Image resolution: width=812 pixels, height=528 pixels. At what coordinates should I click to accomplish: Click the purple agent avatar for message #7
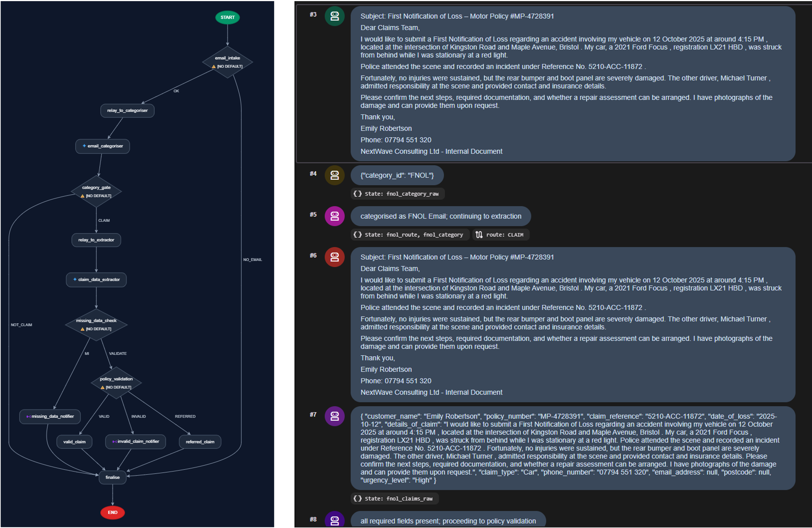tap(334, 416)
